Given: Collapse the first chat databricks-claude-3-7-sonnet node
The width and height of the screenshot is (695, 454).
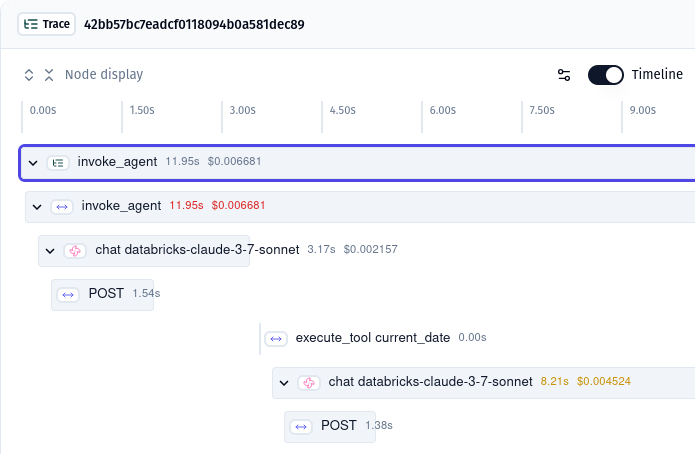Looking at the screenshot, I should [x=50, y=250].
